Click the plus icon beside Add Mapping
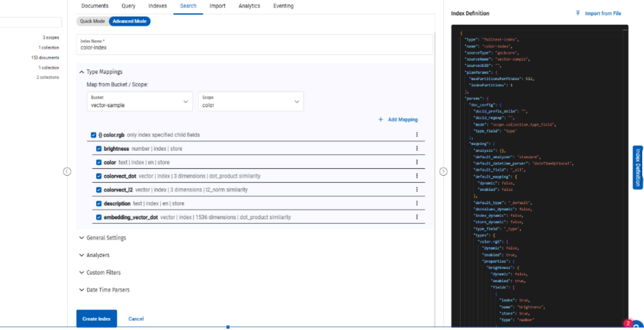 pos(380,120)
